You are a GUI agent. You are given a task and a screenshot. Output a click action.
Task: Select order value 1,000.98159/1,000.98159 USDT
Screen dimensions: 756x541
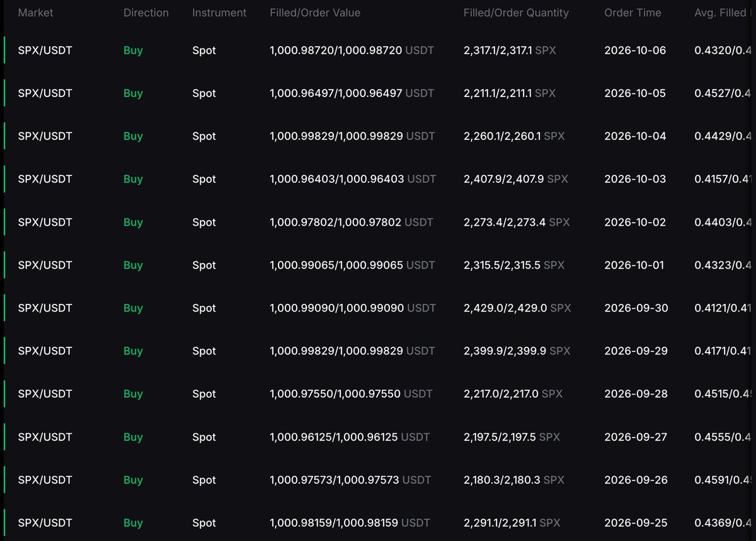click(350, 523)
